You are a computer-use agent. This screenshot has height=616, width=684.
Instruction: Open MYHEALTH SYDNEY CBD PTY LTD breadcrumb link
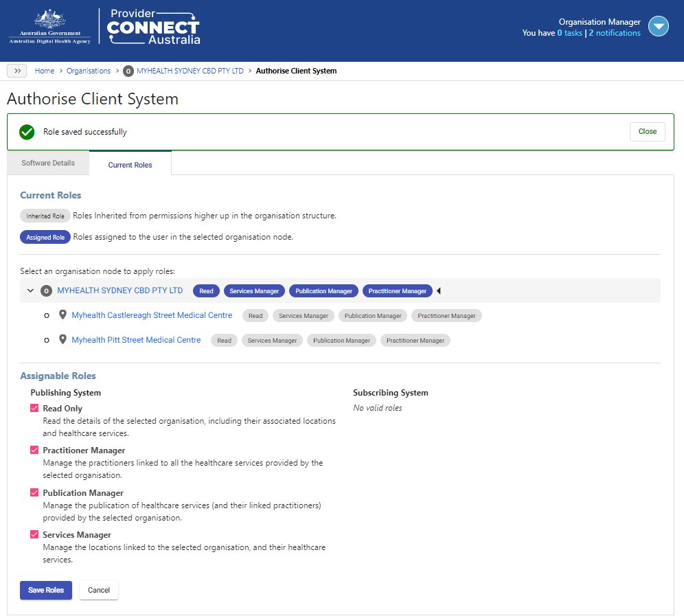[x=190, y=71]
